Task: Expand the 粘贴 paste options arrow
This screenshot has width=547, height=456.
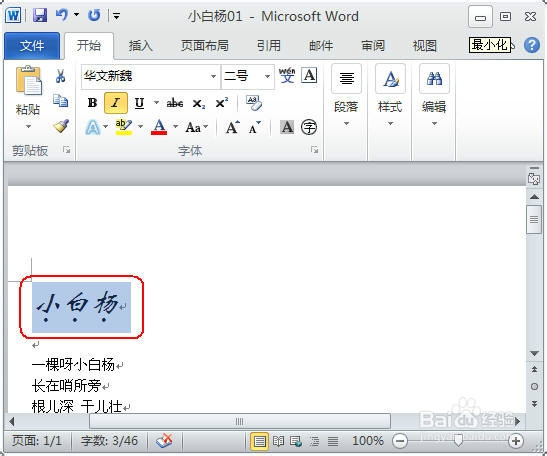Action: click(28, 126)
